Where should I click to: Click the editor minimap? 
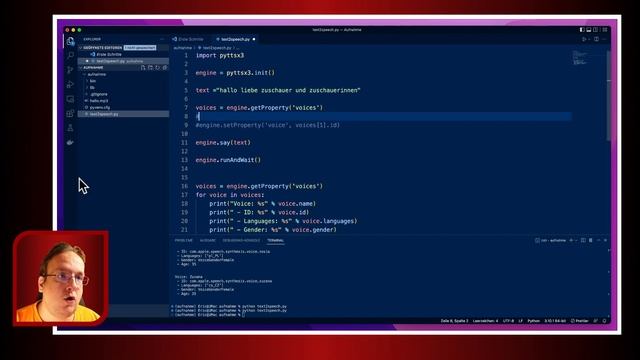580,58
